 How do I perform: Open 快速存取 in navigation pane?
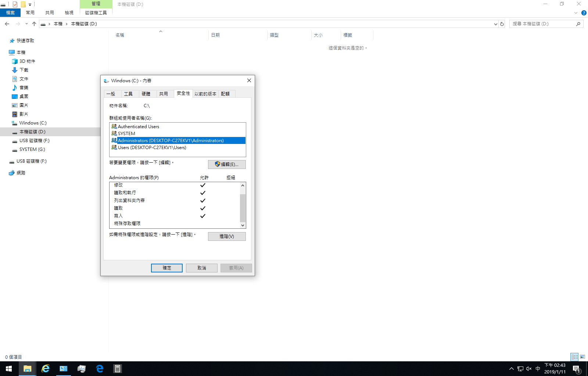[x=25, y=41]
